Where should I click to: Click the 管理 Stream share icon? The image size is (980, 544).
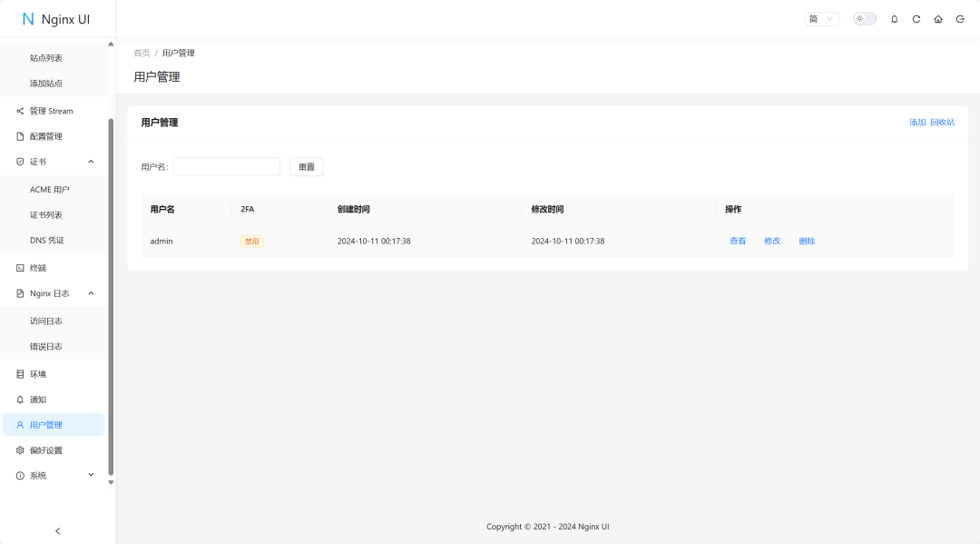coord(20,112)
